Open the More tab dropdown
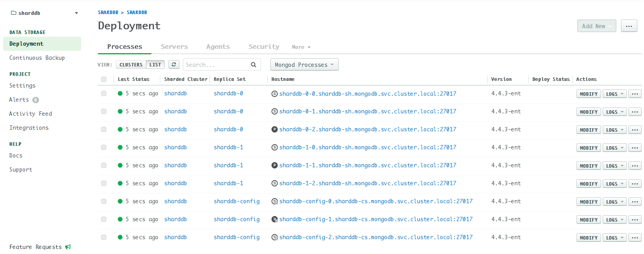This screenshot has height=254, width=644. (x=301, y=47)
